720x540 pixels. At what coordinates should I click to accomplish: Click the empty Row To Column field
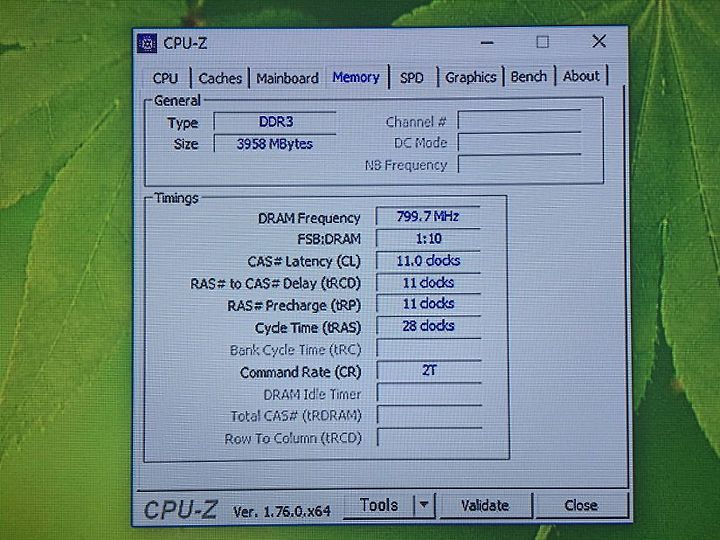[x=429, y=437]
